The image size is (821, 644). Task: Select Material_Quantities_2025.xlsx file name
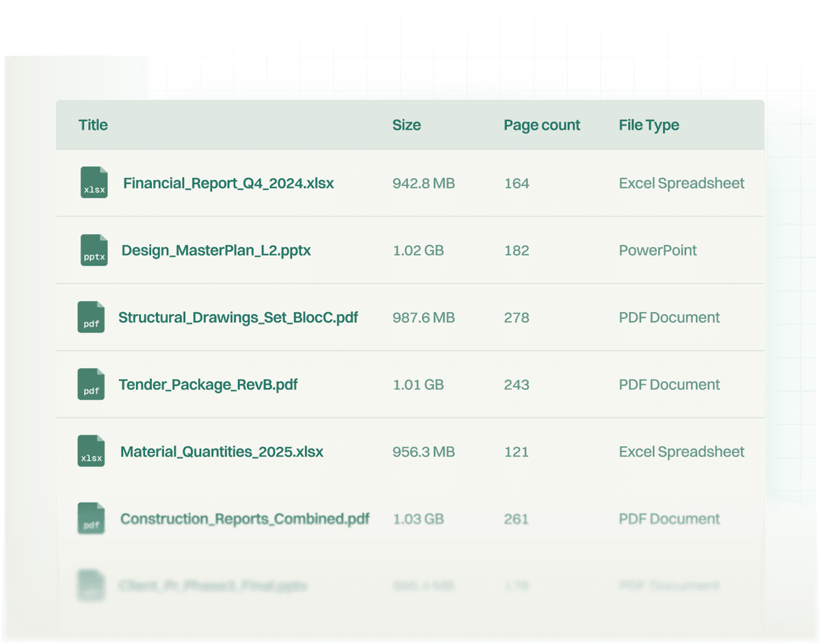pos(222,452)
